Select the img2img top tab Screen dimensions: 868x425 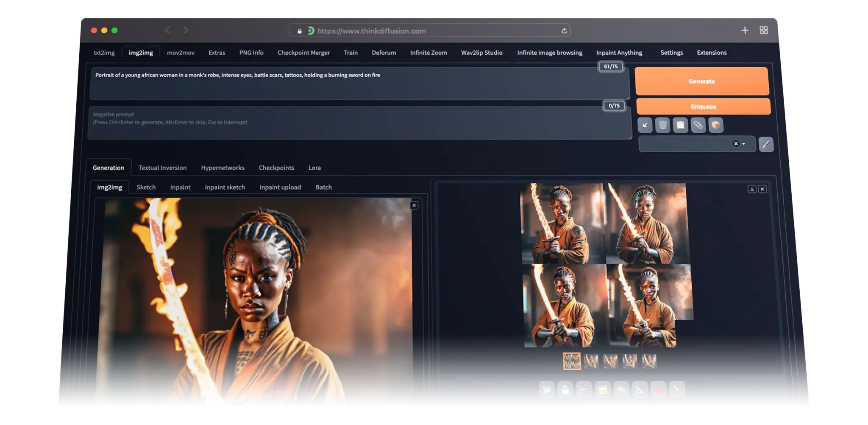coord(141,53)
